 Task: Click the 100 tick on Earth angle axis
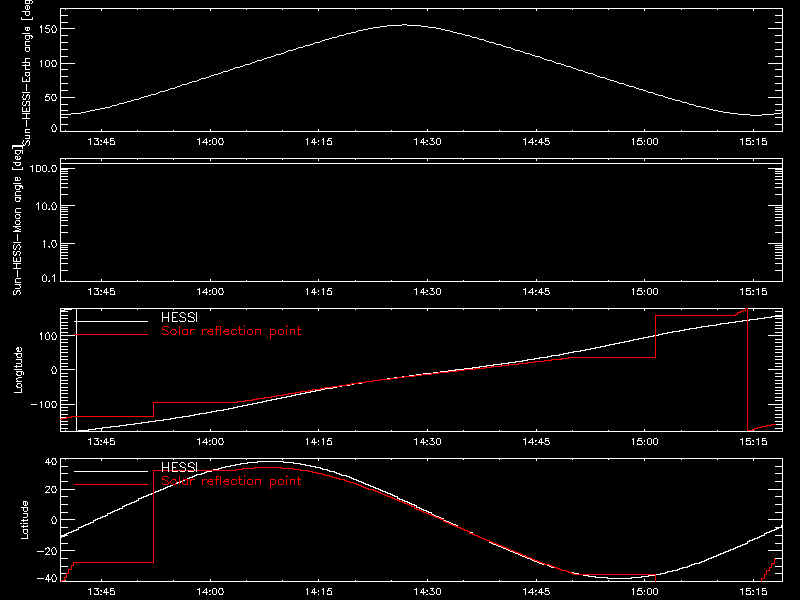[49, 64]
